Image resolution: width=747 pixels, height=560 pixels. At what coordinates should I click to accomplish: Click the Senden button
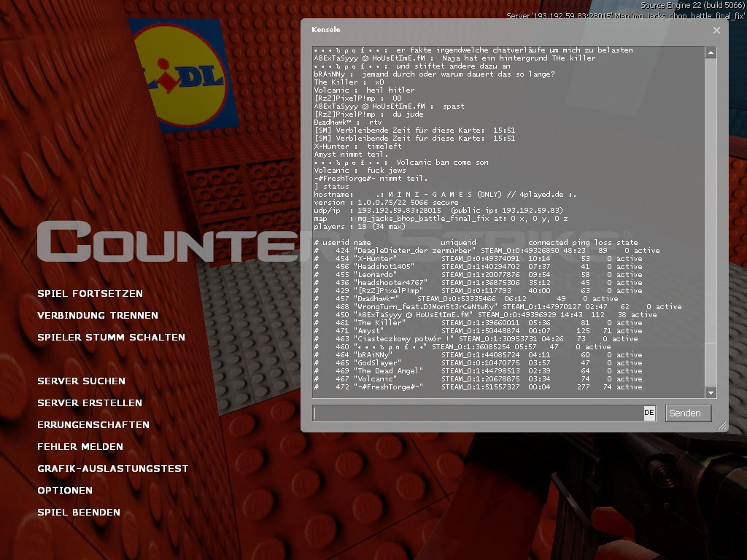click(688, 413)
